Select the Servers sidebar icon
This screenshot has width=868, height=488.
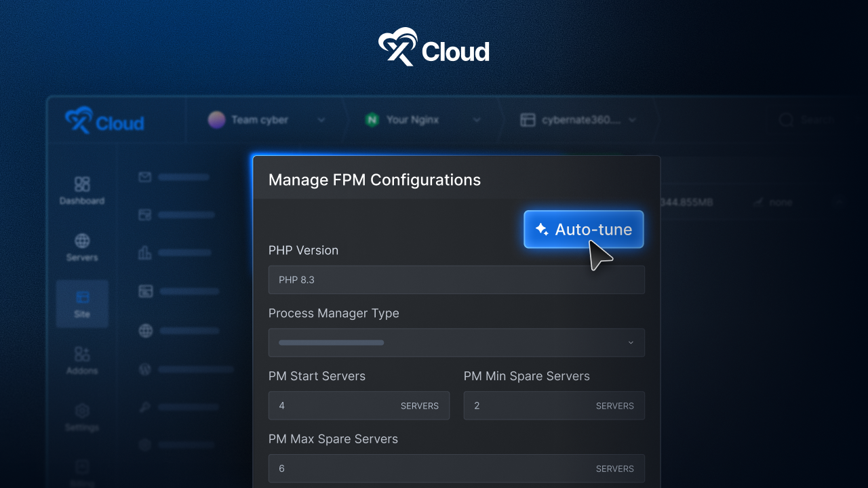click(x=81, y=246)
